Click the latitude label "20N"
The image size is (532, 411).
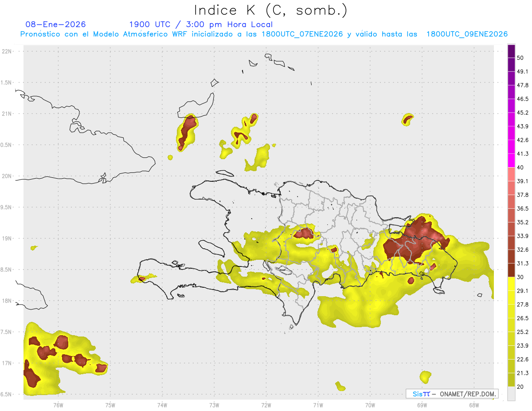(7, 176)
